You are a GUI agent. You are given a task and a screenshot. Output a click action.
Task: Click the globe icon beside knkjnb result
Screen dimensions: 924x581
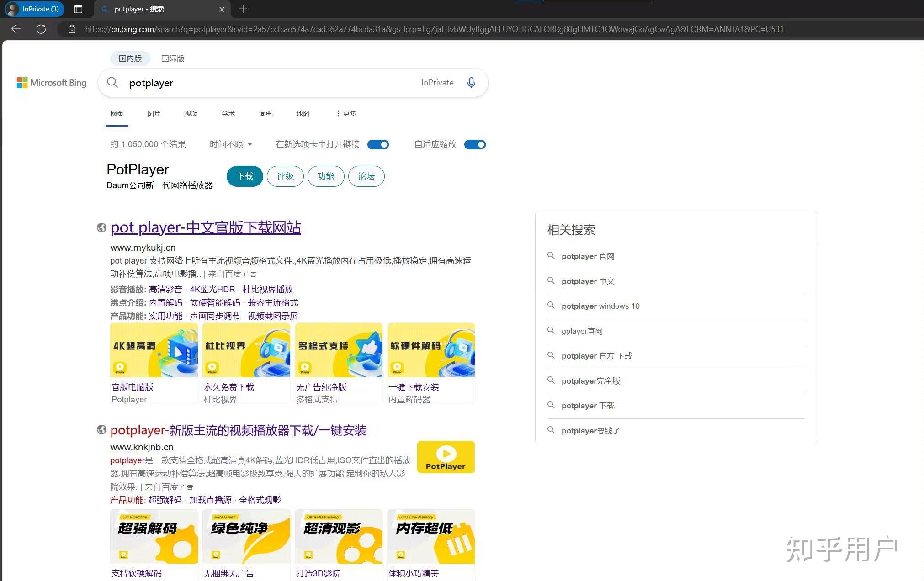pos(101,430)
